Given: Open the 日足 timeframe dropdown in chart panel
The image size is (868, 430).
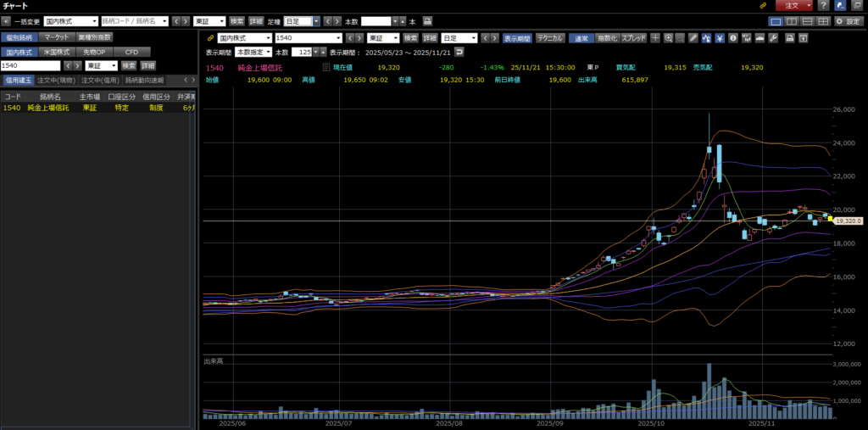Looking at the screenshot, I should click(459, 38).
